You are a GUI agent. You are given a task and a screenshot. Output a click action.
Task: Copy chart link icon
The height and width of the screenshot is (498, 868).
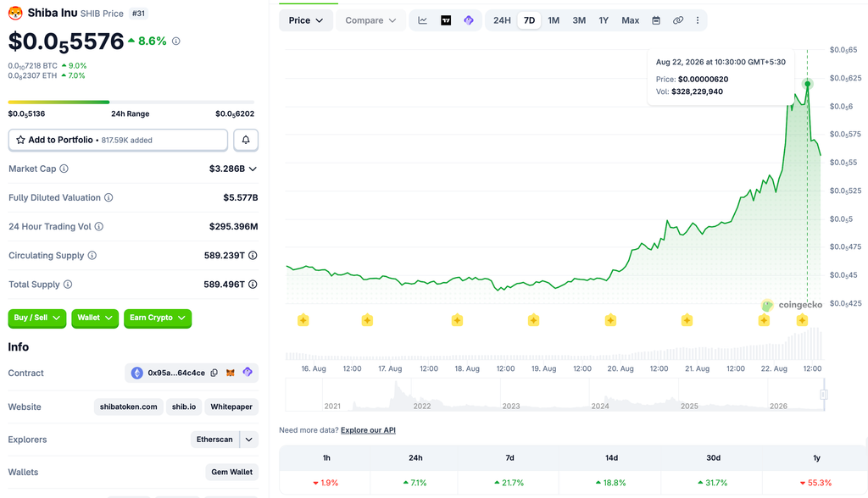678,20
